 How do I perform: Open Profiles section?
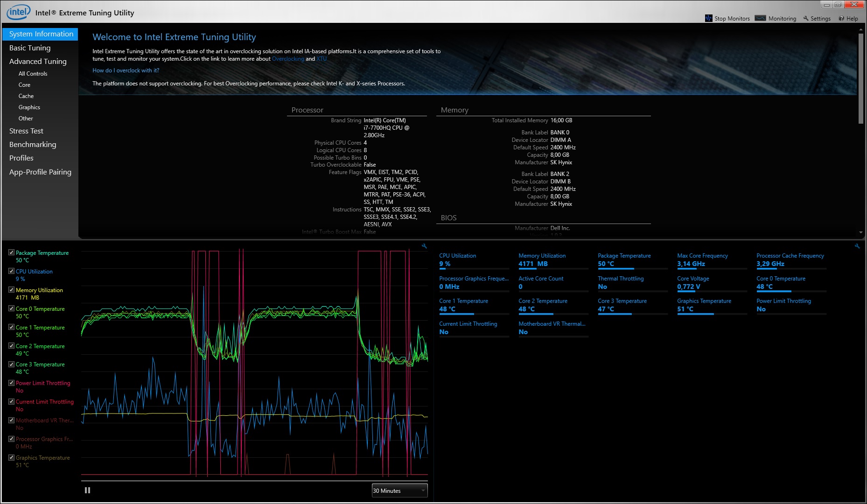pyautogui.click(x=21, y=158)
